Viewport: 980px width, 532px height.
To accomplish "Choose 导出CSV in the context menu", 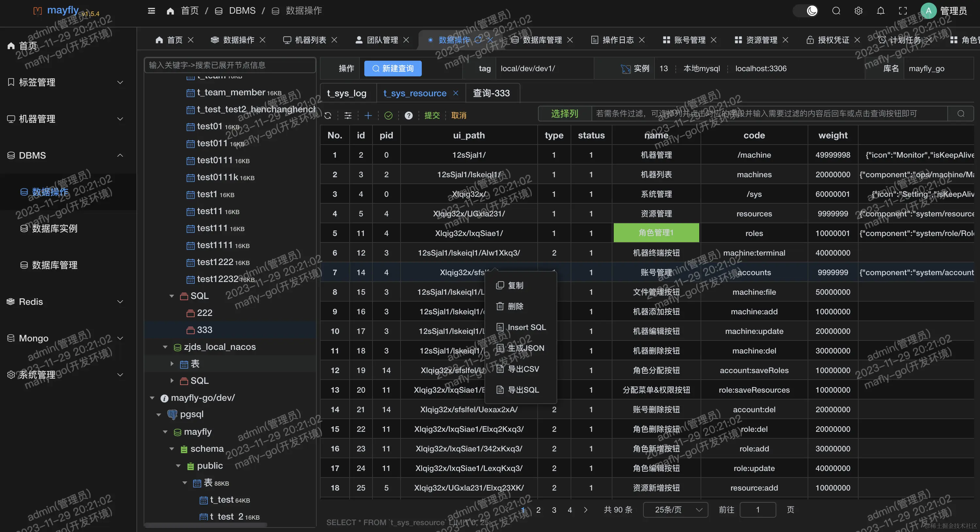I will [523, 369].
